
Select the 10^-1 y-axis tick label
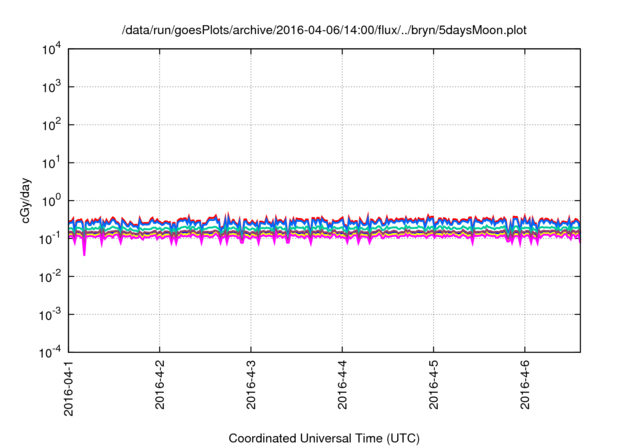(50, 238)
